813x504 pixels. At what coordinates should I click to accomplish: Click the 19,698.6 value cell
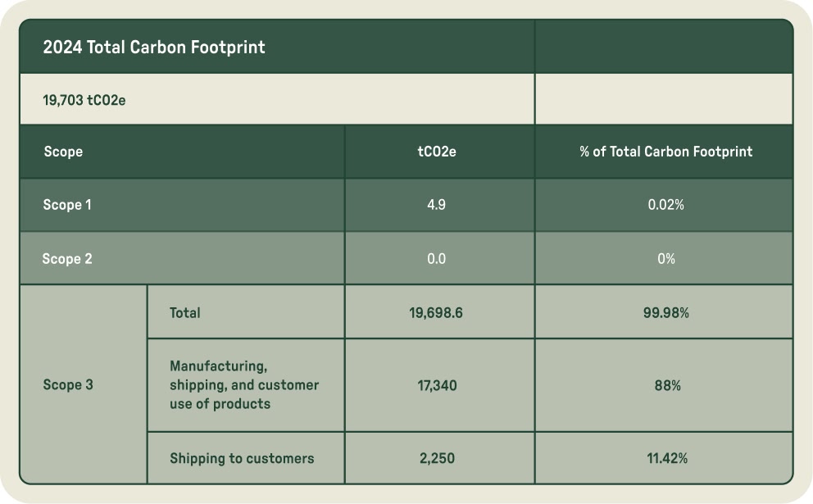436,313
